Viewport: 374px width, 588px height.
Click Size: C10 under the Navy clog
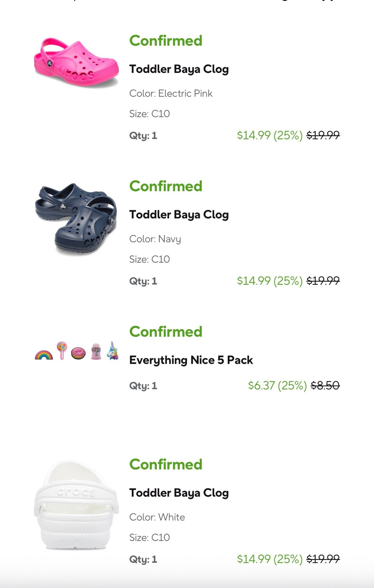(150, 259)
